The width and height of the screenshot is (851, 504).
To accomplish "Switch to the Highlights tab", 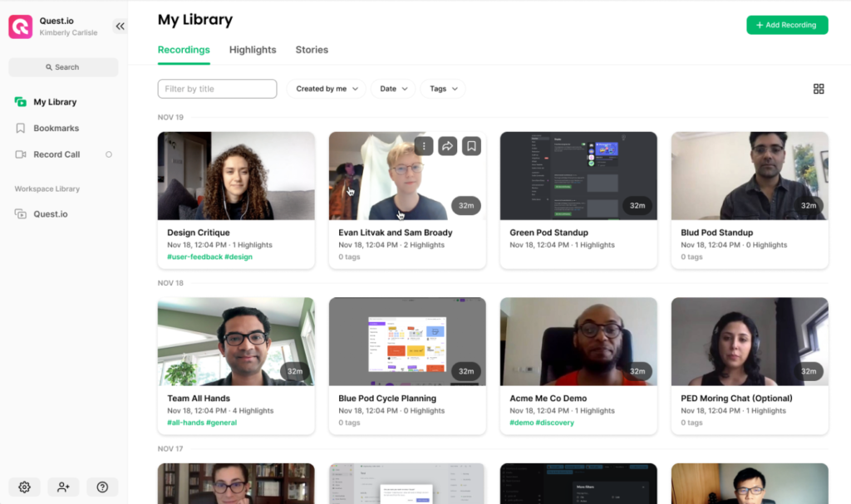I will (253, 50).
